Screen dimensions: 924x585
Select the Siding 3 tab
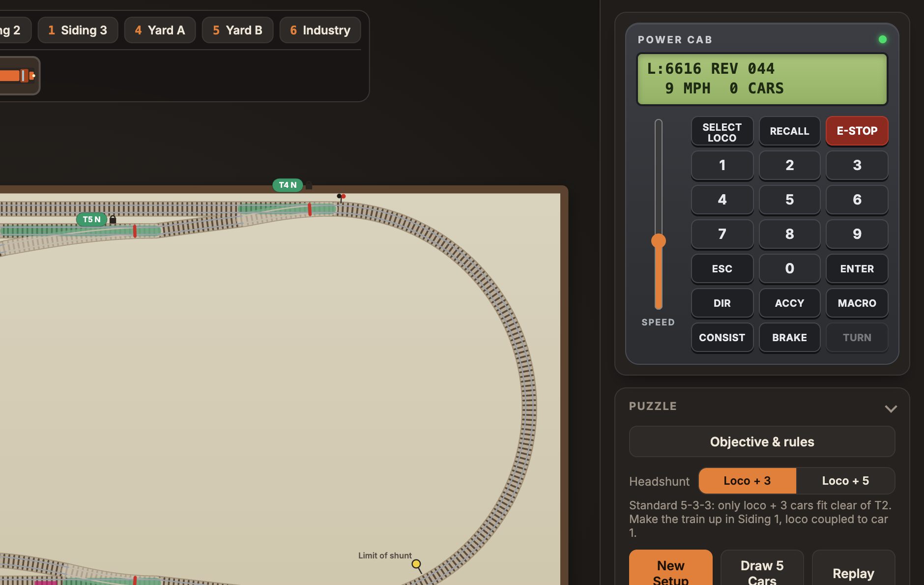point(78,30)
